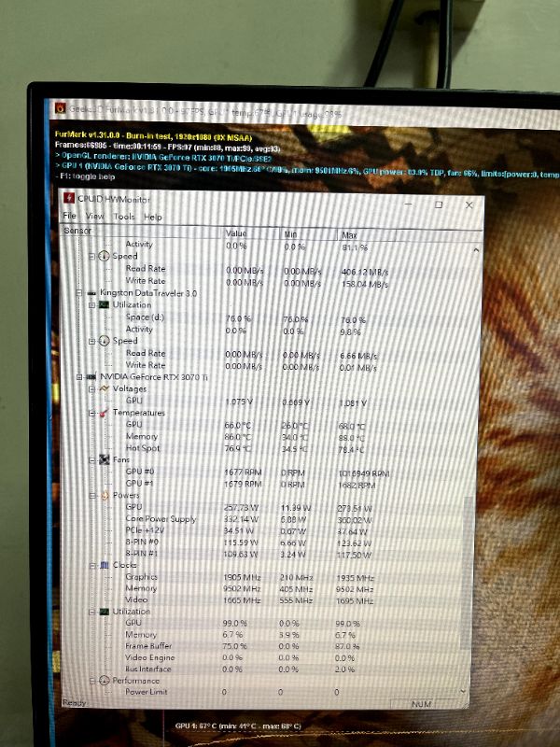Image resolution: width=560 pixels, height=747 pixels.
Task: Collapse Utilization under Kingston DataTraveler
Action: (x=91, y=305)
